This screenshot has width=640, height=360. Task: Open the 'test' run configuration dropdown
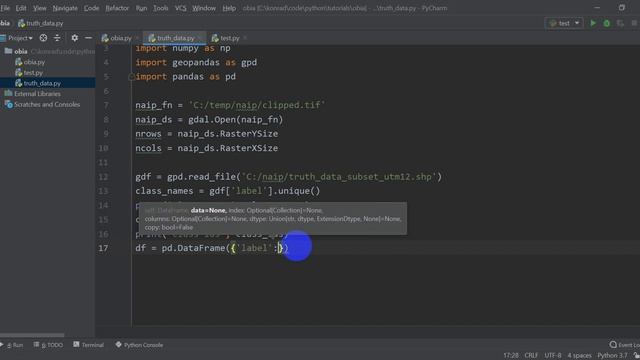coord(564,23)
